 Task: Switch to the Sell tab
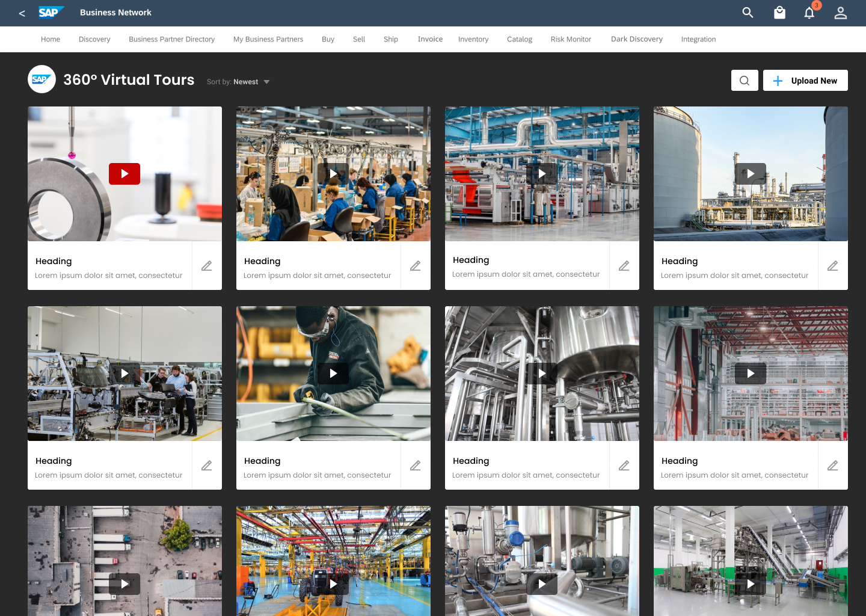359,39
